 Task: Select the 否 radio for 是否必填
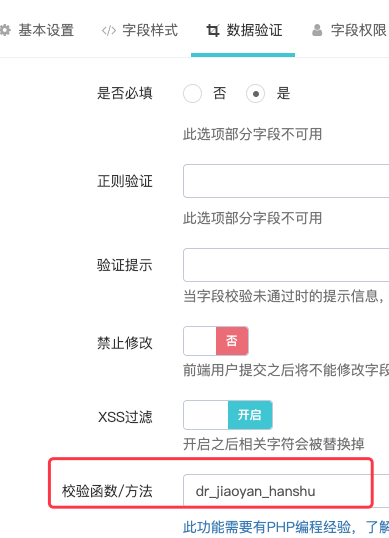point(192,93)
